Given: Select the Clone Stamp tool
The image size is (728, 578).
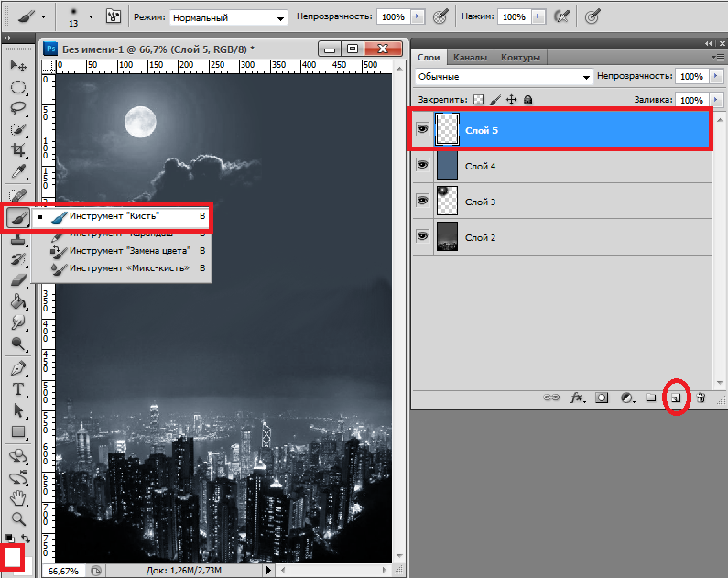Looking at the screenshot, I should [x=18, y=239].
